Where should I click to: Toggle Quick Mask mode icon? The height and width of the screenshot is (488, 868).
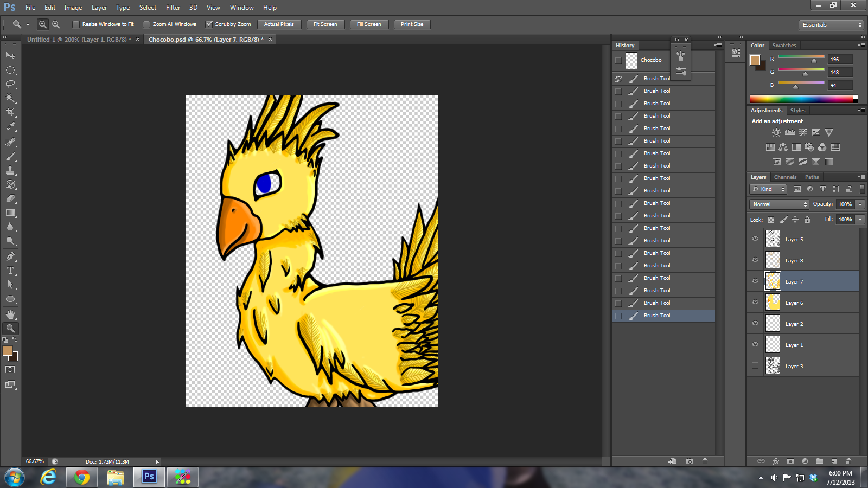click(x=10, y=370)
